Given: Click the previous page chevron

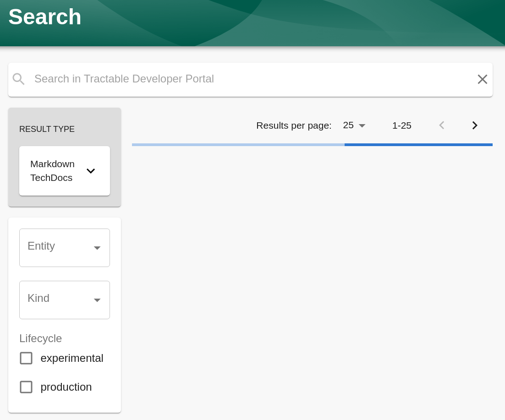Looking at the screenshot, I should click(x=441, y=125).
